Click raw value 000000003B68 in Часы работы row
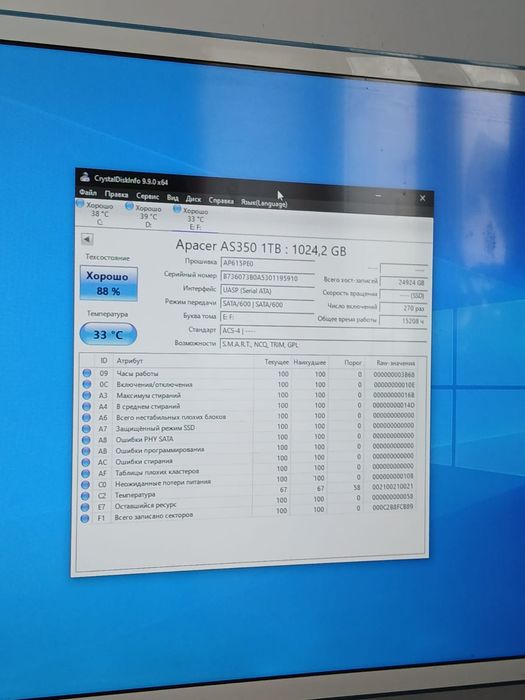This screenshot has width=525, height=700. 394,375
